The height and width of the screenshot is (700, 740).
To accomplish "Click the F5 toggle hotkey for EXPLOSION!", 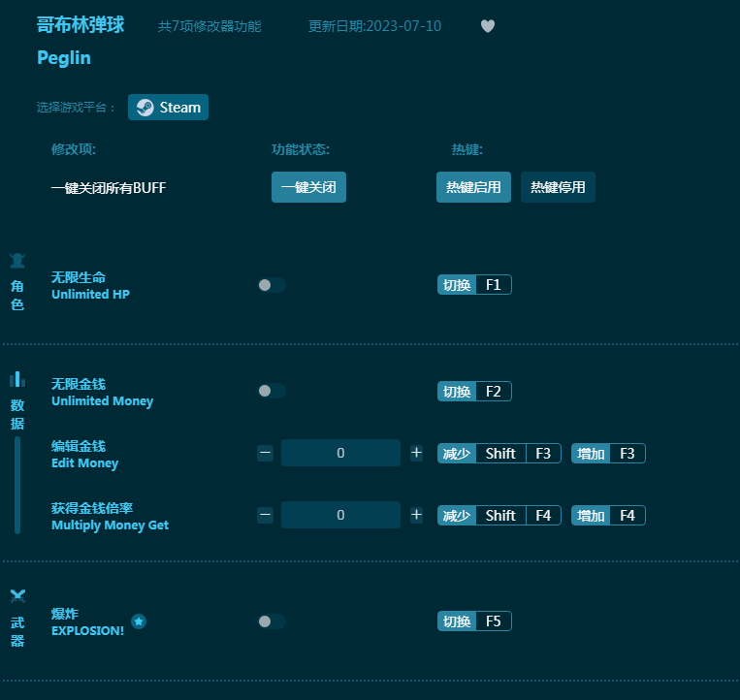I will pyautogui.click(x=474, y=621).
